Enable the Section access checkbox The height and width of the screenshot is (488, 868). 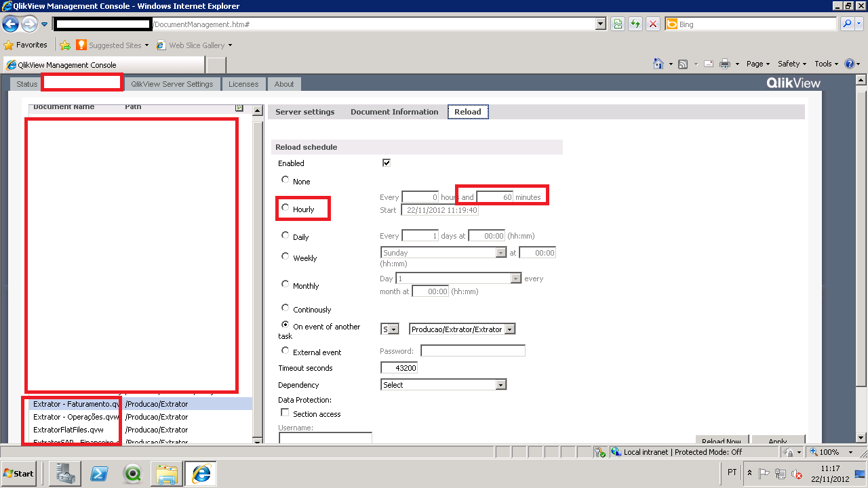[285, 413]
